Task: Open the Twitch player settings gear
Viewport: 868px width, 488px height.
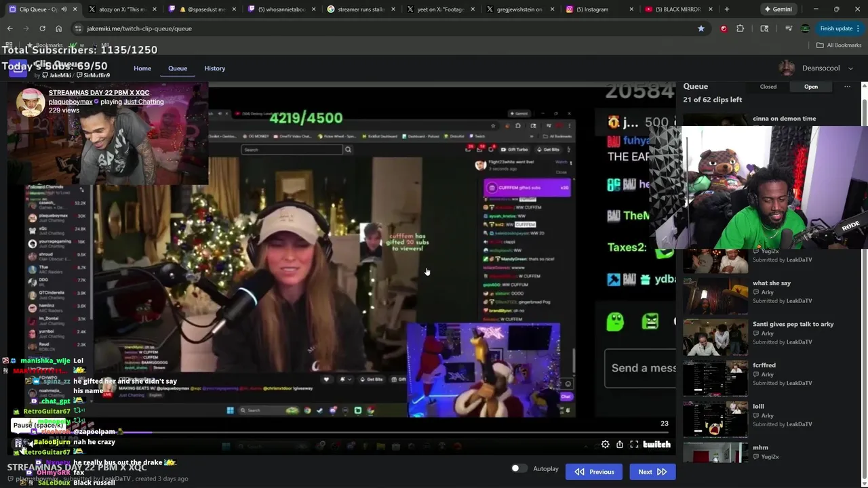Action: 605,445
